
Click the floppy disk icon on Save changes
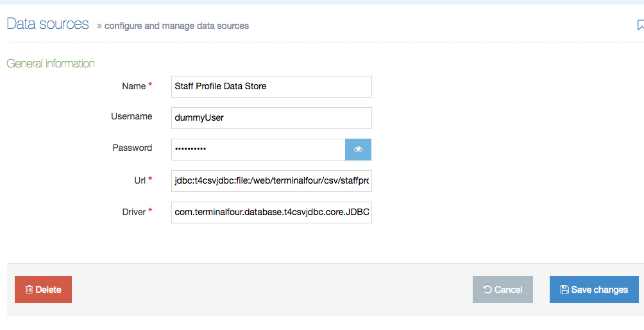564,290
